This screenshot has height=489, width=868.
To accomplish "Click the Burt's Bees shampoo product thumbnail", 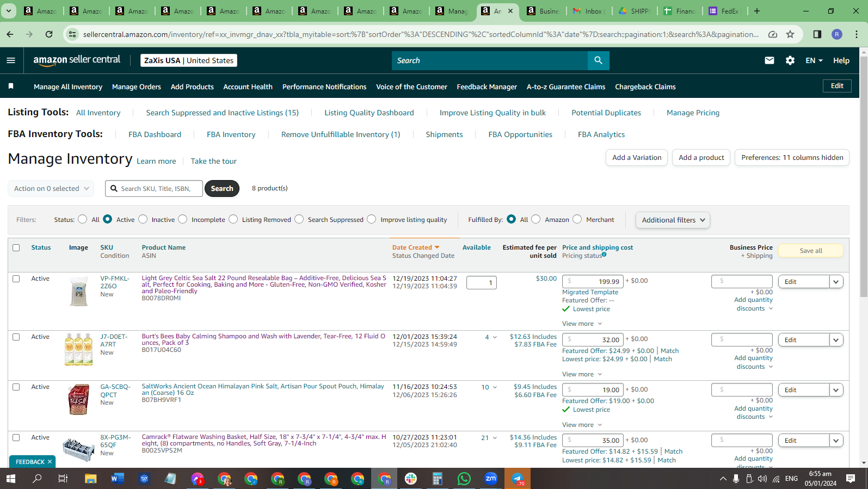I will [78, 349].
